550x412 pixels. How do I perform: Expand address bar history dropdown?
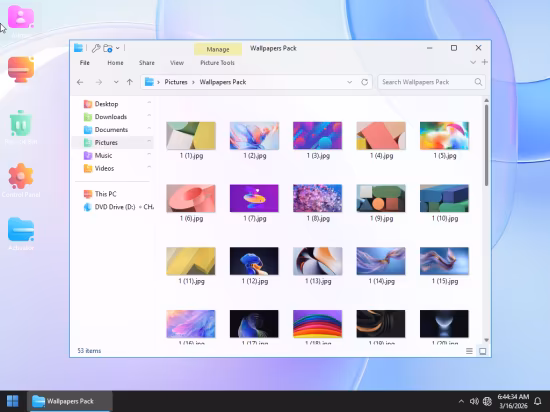349,82
